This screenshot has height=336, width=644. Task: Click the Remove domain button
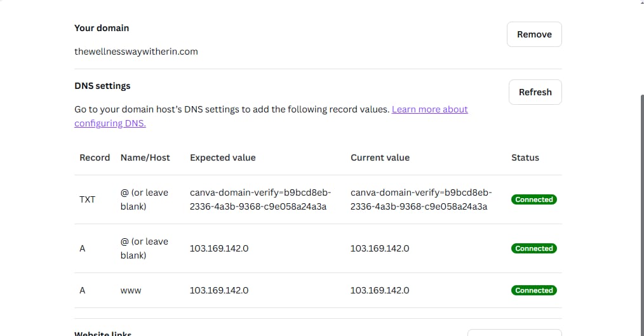tap(534, 34)
